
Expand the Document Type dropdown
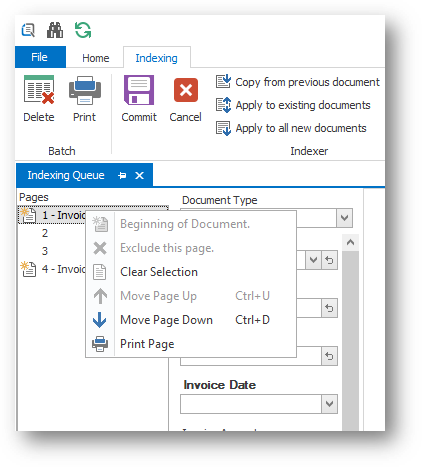(344, 218)
